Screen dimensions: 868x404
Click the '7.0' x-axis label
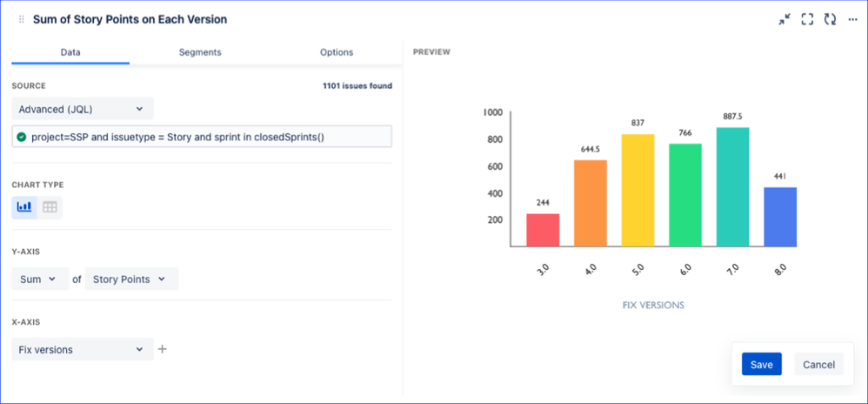click(x=733, y=271)
